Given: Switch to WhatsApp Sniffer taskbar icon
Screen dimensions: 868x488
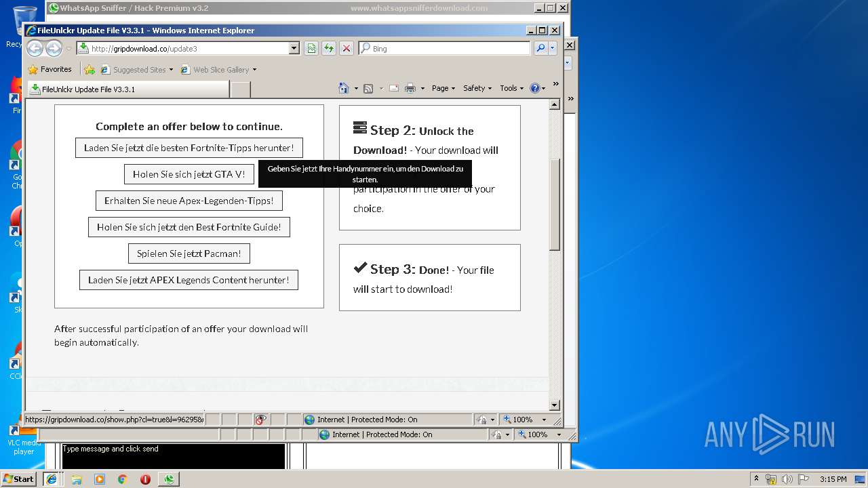Looking at the screenshot, I should 169,479.
